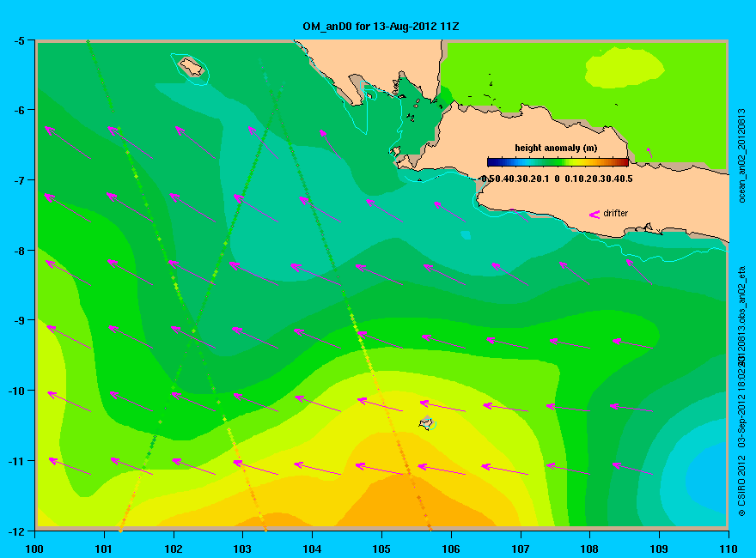Viewport: 756px width, 558px height.
Task: Click the vertical 'obs_an02_eta' filename text
Action: click(741, 295)
